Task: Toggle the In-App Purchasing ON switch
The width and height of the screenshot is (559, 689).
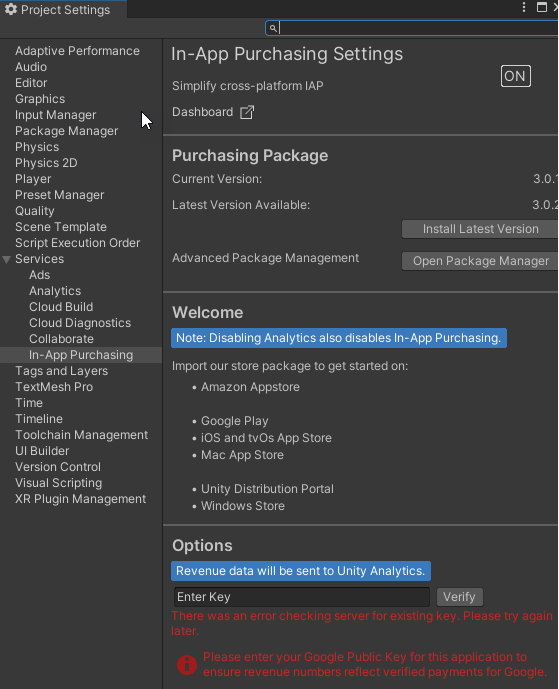Action: (x=516, y=76)
